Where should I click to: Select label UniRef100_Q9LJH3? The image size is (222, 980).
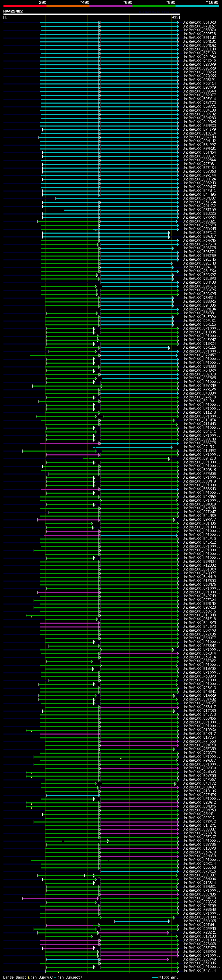199,263
